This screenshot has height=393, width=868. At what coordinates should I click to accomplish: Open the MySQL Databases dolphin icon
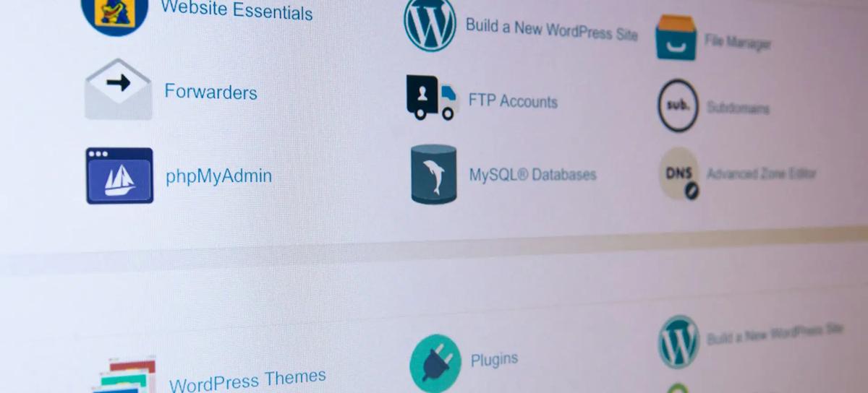tap(434, 174)
